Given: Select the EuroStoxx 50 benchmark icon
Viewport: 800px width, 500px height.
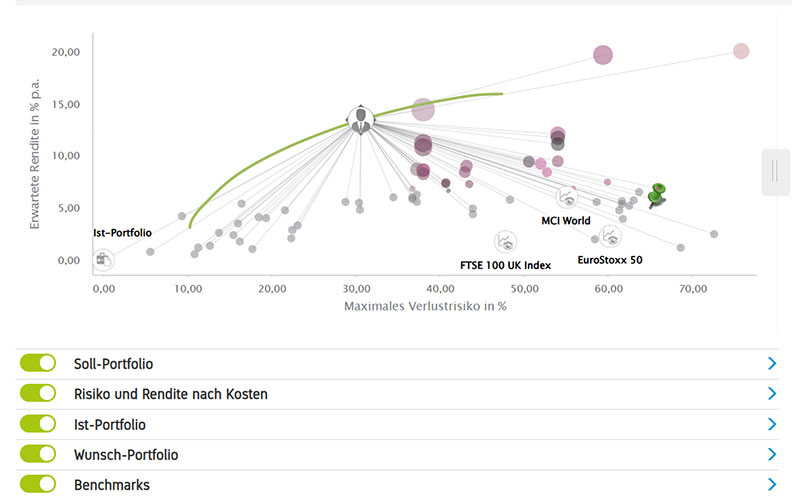Looking at the screenshot, I should click(610, 236).
